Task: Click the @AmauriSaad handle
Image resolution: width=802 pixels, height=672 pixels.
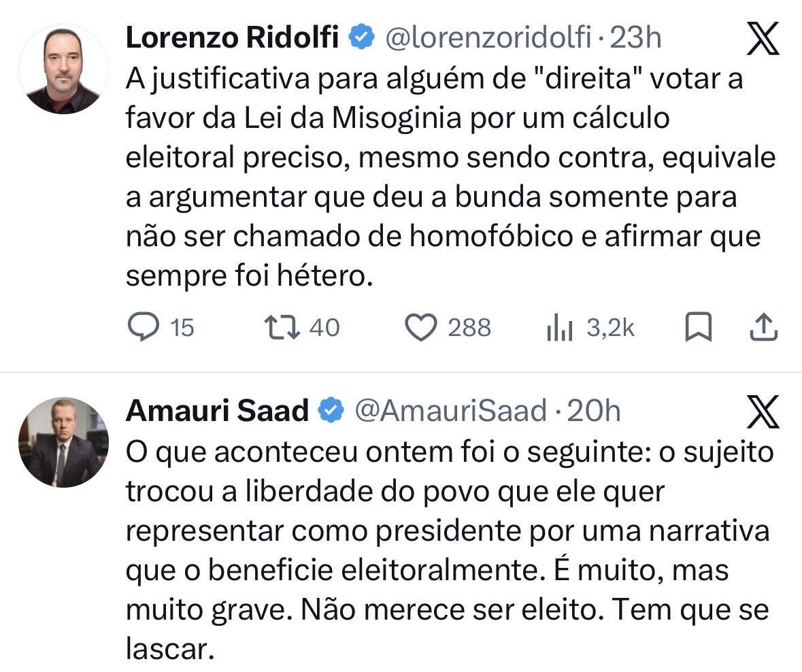Action: [x=451, y=411]
